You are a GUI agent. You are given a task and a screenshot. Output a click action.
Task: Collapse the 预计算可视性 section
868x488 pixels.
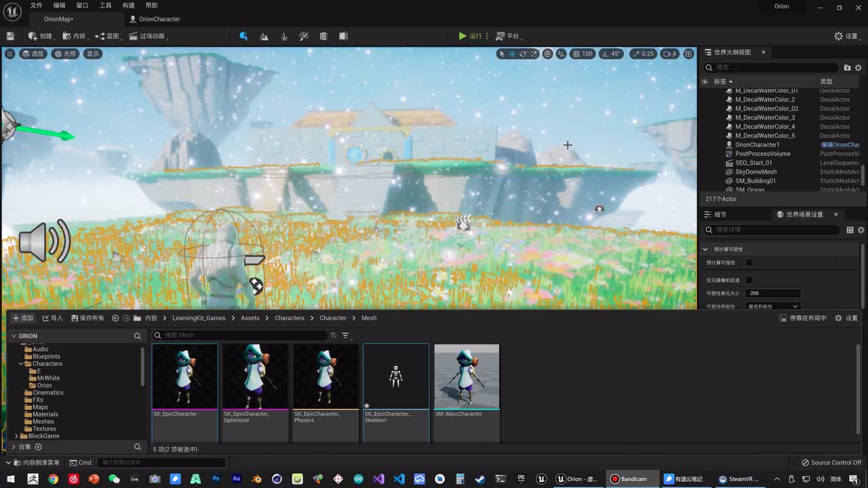(x=705, y=249)
